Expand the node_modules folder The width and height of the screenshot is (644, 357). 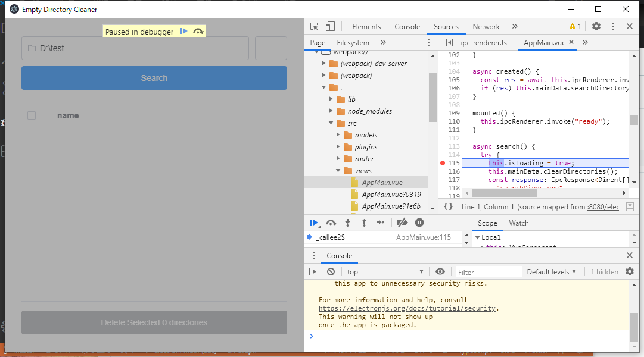pos(331,111)
